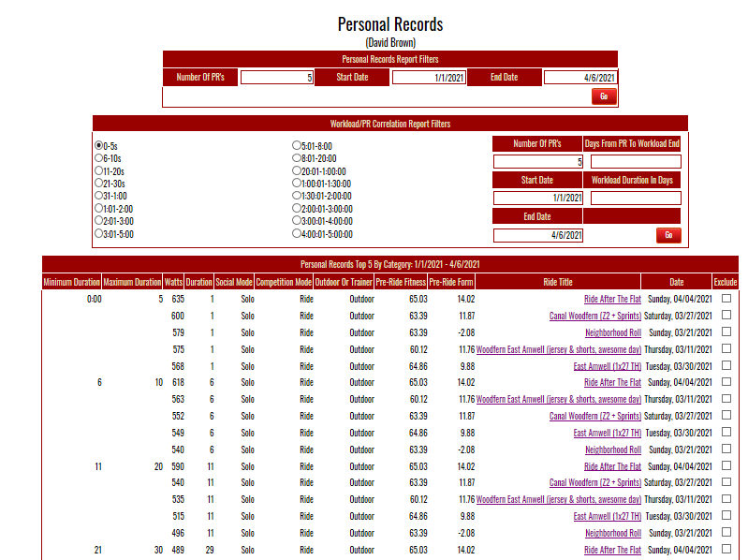Open Neighborhood Roll link in 579 watts row
The image size is (748, 560).
coord(613,332)
